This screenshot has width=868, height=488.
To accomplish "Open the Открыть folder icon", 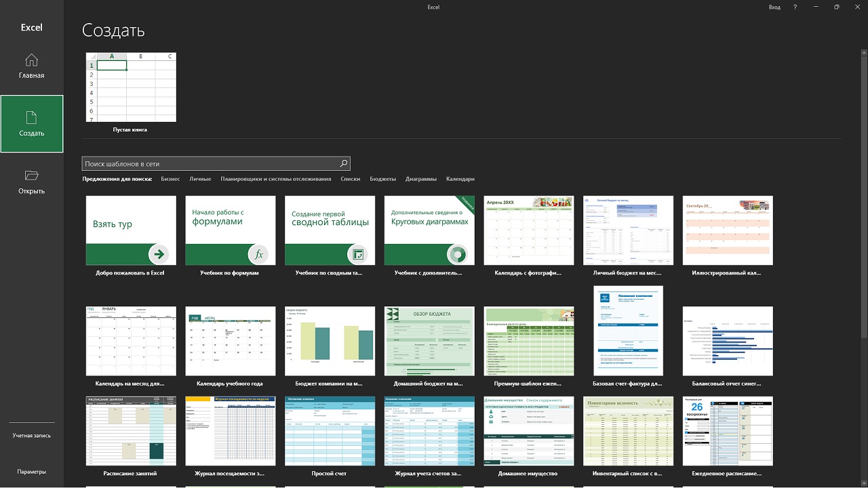I will pyautogui.click(x=31, y=176).
